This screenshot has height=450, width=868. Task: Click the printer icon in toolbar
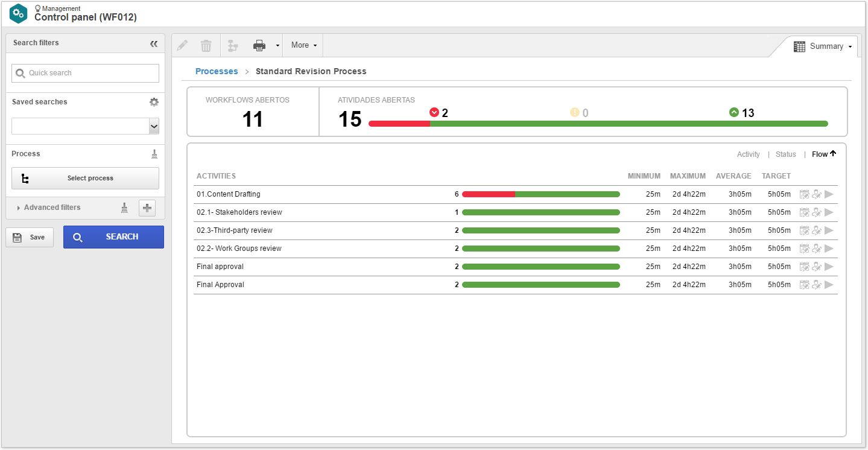click(x=259, y=45)
